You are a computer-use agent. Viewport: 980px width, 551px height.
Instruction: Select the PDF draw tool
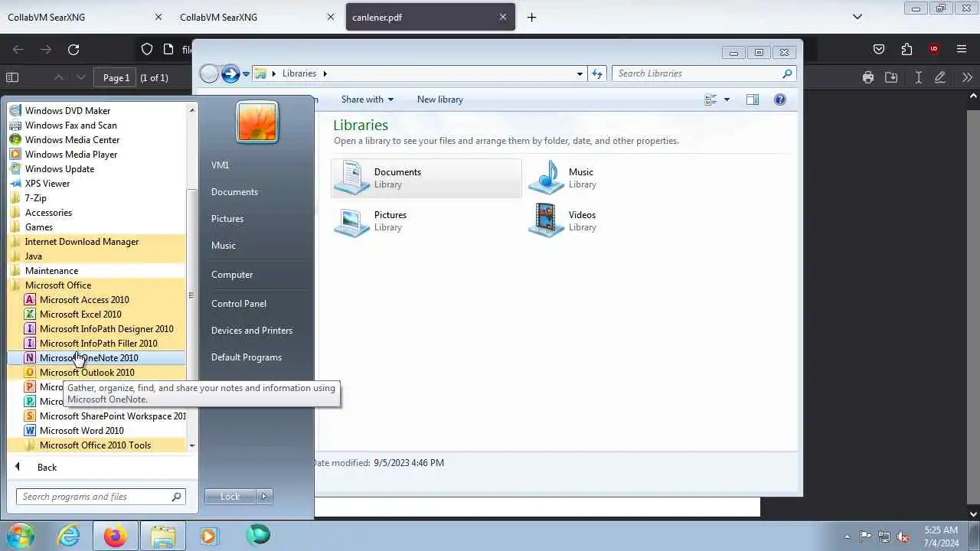click(940, 77)
